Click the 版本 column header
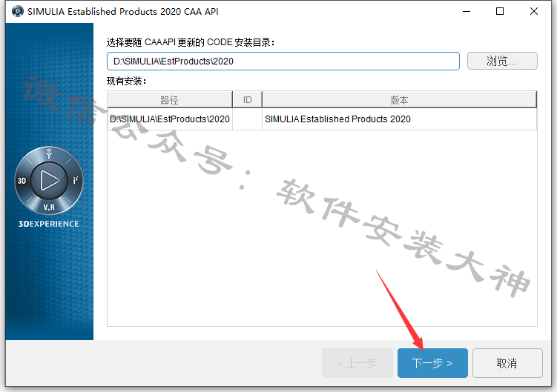The width and height of the screenshot is (557, 392). 399,100
